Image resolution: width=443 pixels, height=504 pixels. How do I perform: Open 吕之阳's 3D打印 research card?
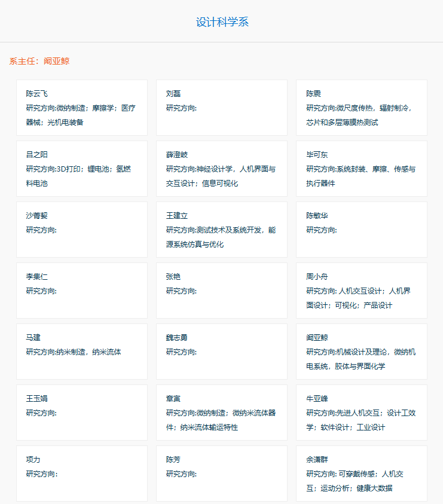click(82, 169)
